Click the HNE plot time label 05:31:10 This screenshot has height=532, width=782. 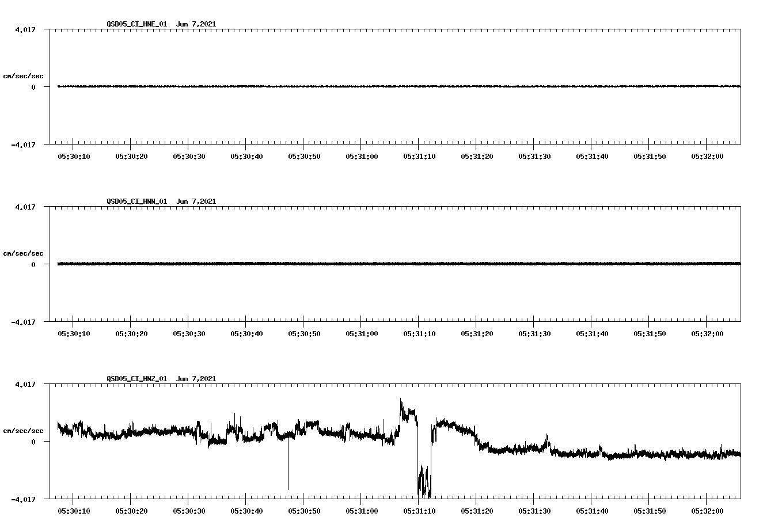pyautogui.click(x=419, y=157)
